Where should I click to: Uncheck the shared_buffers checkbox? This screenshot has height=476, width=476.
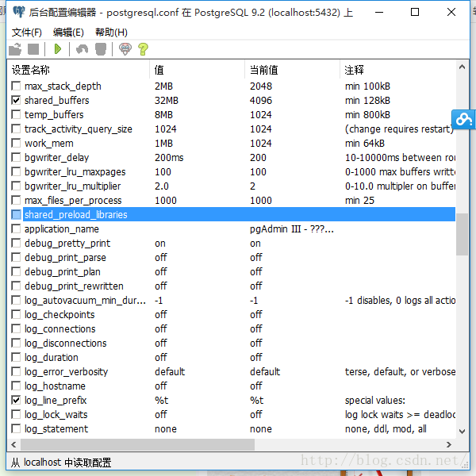coord(17,101)
